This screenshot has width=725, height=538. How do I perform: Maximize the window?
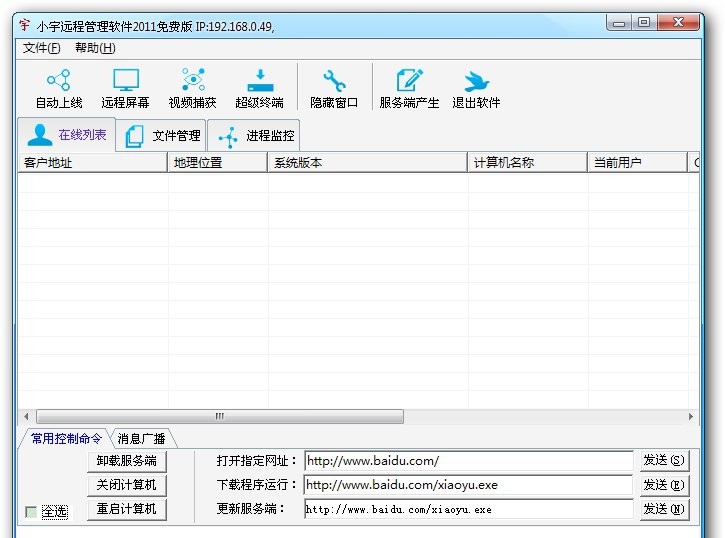[644, 23]
